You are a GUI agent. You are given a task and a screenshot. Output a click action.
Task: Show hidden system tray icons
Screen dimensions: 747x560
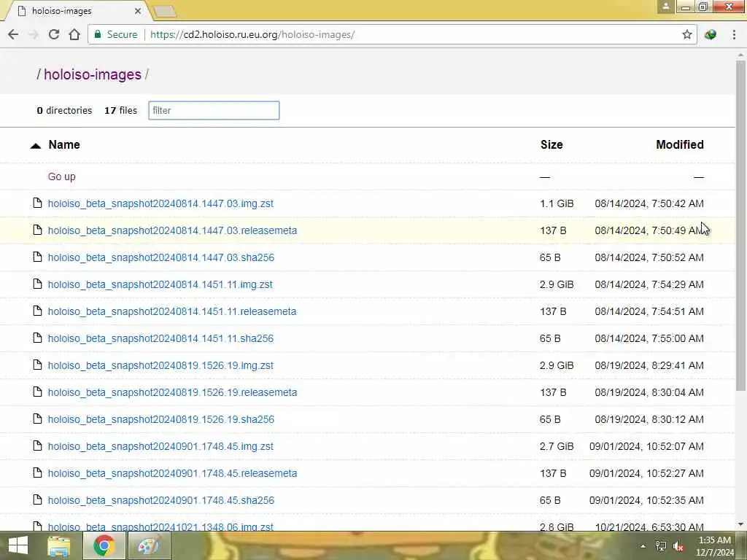(643, 546)
